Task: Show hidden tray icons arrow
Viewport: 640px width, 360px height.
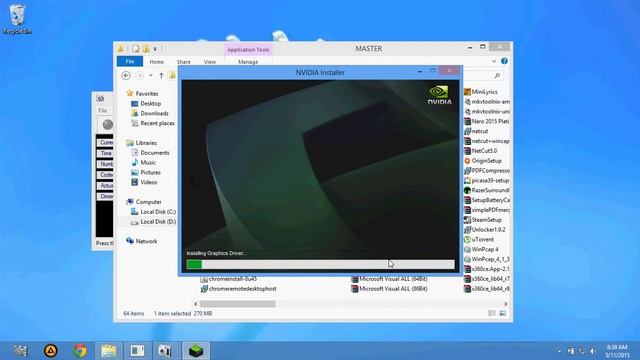Action: point(559,351)
